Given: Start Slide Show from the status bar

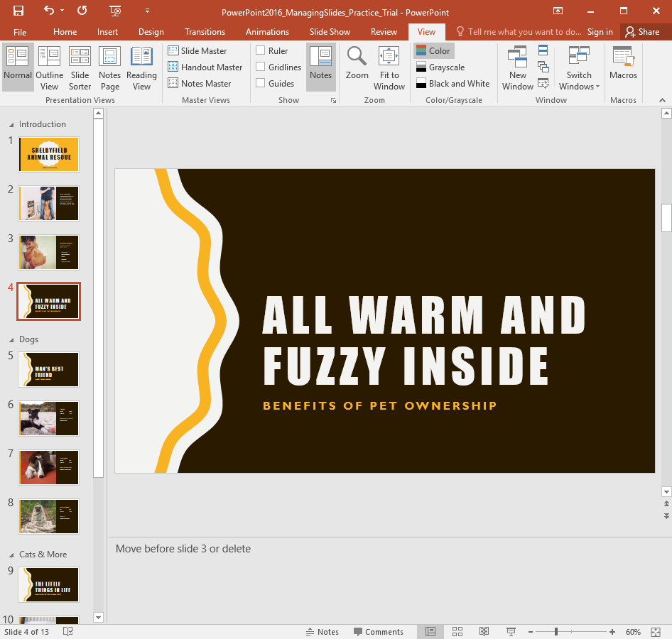Looking at the screenshot, I should point(511,631).
